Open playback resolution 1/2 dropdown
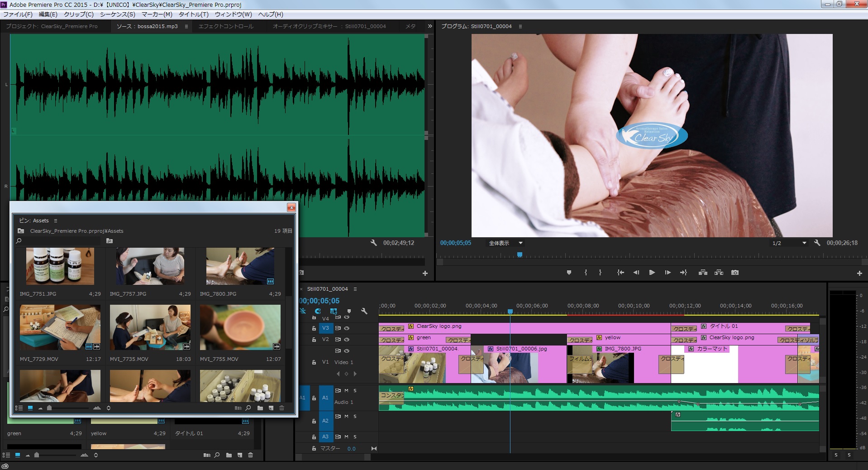Screen dimensions: 868x470 pos(789,243)
